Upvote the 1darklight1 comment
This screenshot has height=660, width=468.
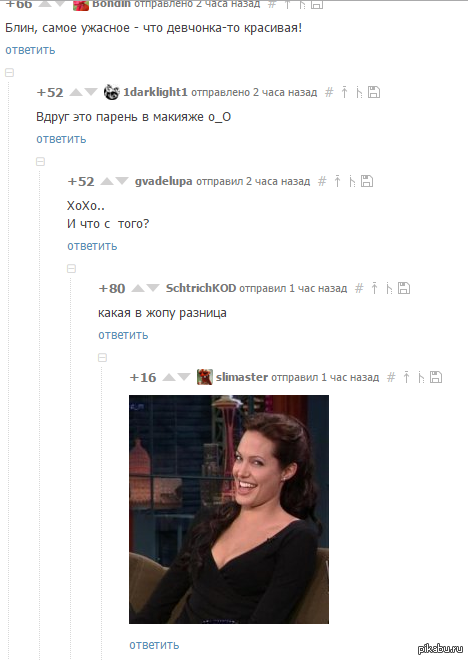point(76,92)
